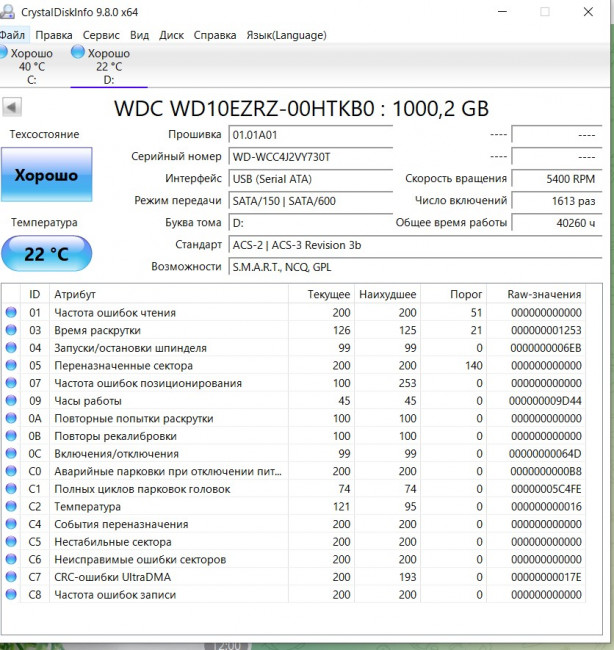The image size is (614, 650).
Task: Click the Атрибут column header
Action: point(169,294)
